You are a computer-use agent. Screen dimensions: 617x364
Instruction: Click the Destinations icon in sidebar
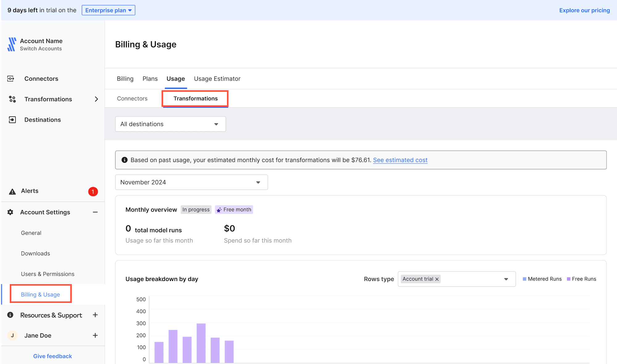point(12,119)
